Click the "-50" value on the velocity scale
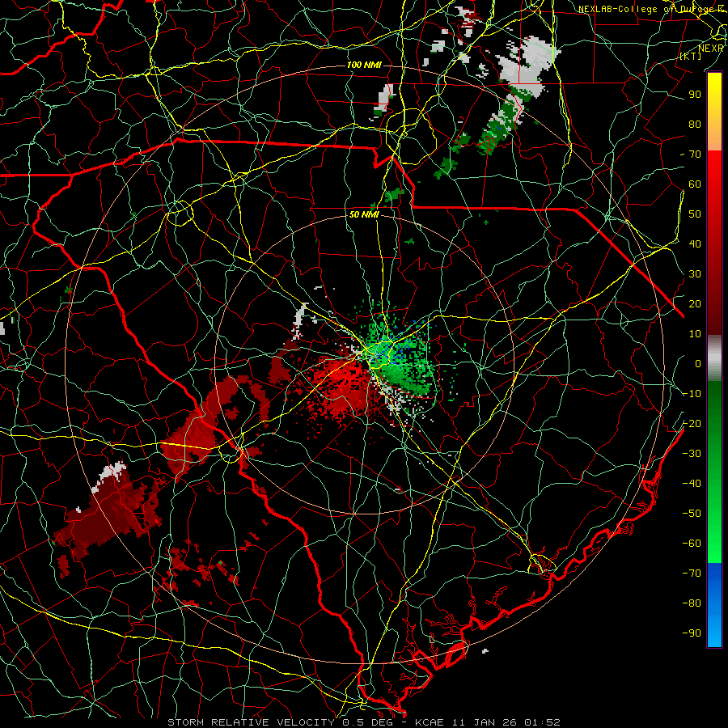This screenshot has height=728, width=728. point(692,513)
